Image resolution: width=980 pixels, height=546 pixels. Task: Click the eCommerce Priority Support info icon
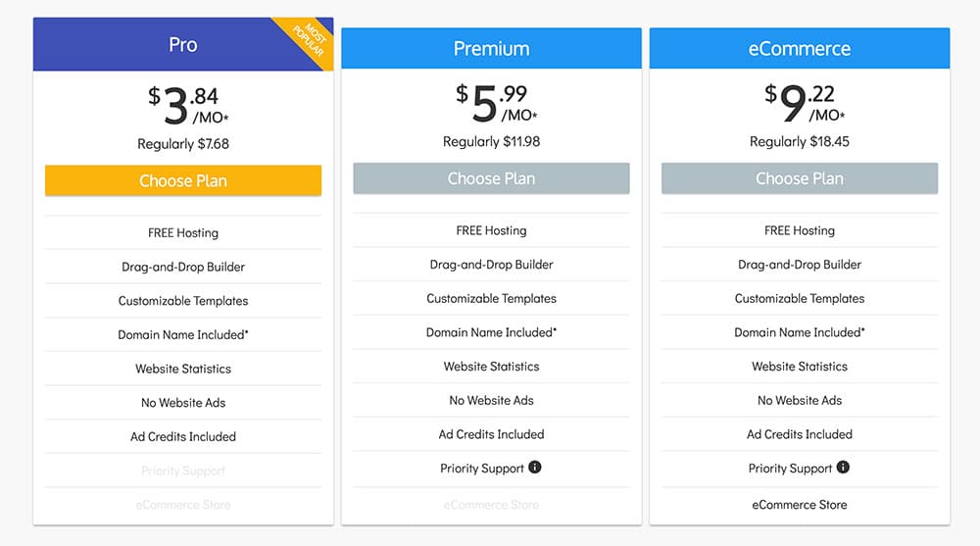click(x=843, y=468)
